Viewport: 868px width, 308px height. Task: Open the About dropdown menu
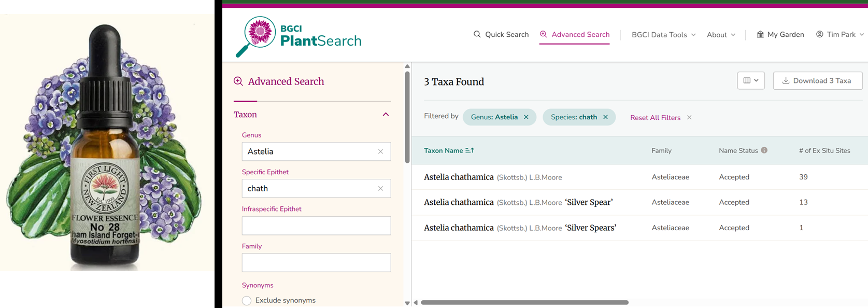[721, 35]
